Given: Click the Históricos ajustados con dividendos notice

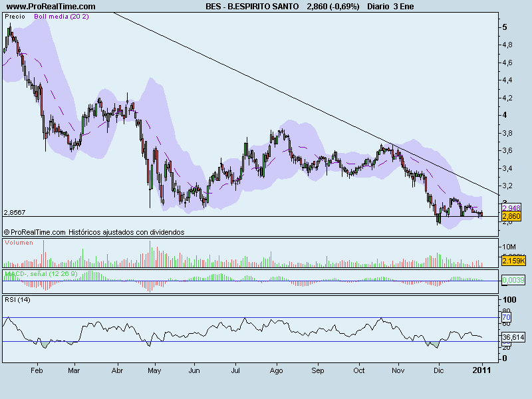Looking at the screenshot, I should coord(126,232).
